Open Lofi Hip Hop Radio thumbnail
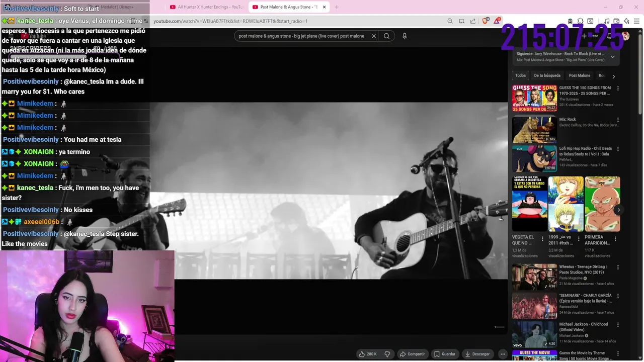This screenshot has height=362, width=644. click(x=534, y=158)
